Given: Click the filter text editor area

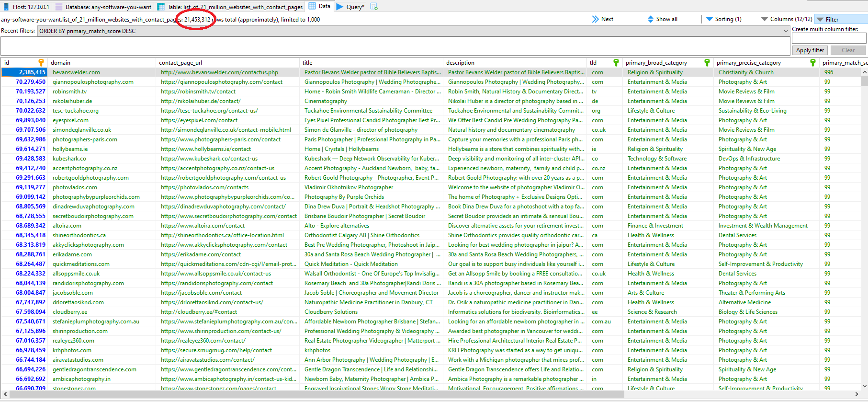Looking at the screenshot, I should 395,46.
